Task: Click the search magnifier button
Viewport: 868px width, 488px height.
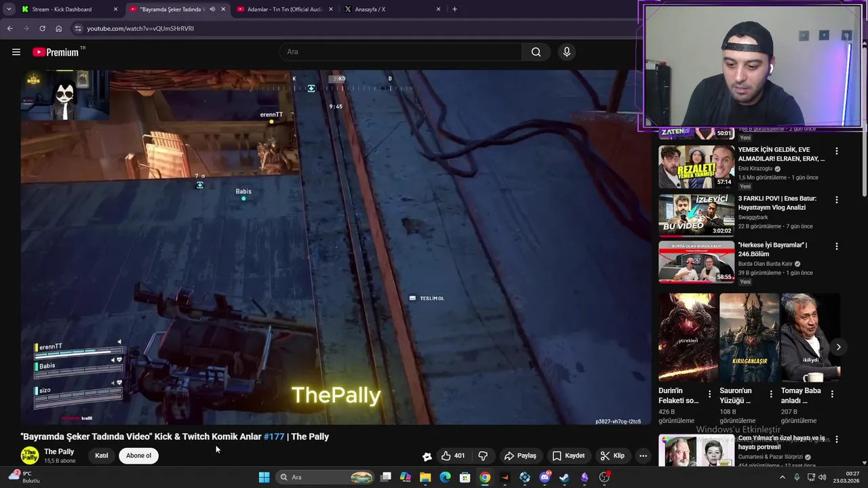Action: pos(536,52)
